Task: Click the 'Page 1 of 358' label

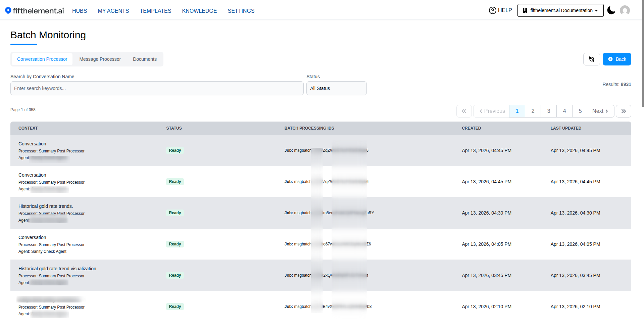Action: pyautogui.click(x=23, y=110)
